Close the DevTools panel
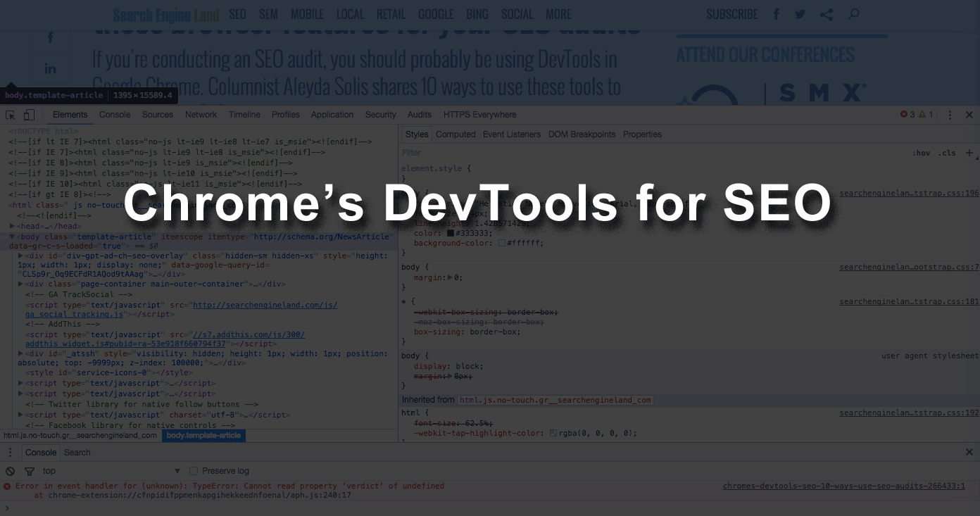The height and width of the screenshot is (516, 980). pyautogui.click(x=969, y=115)
